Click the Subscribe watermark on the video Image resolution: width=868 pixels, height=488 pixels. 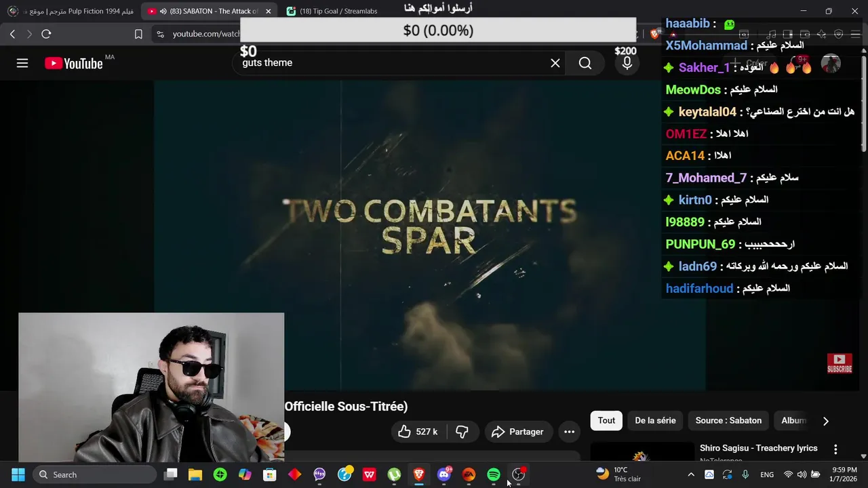pos(840,363)
